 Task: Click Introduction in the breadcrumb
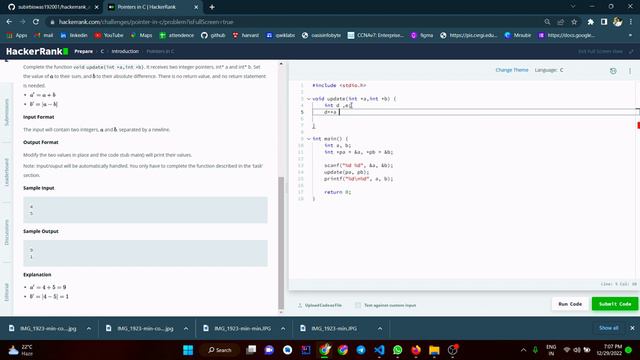(x=125, y=51)
